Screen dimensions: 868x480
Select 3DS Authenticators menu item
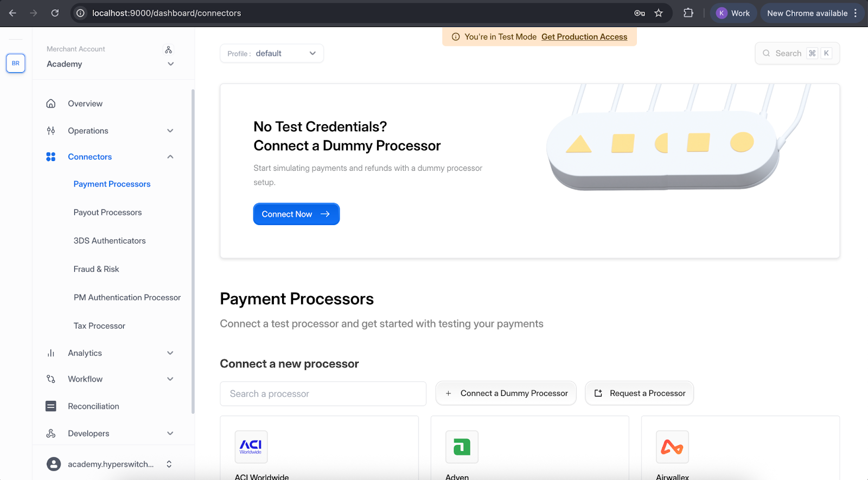[110, 241]
